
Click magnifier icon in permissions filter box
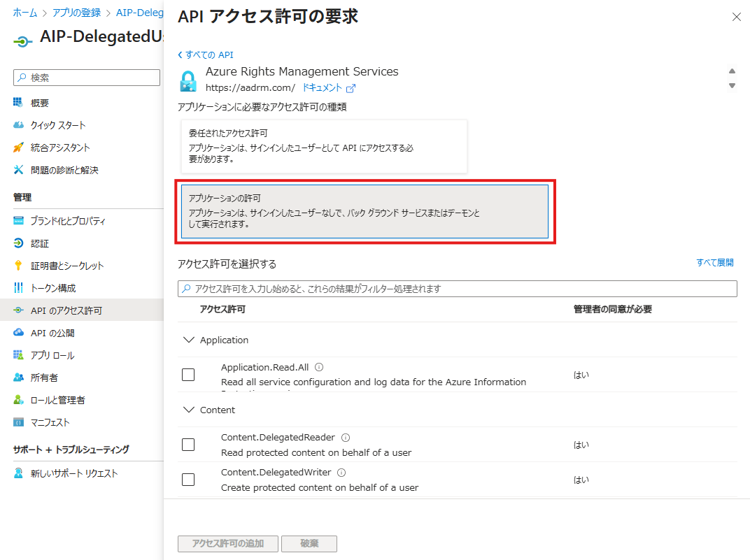tap(187, 289)
